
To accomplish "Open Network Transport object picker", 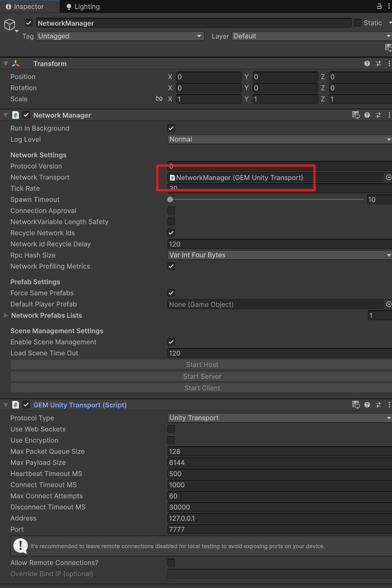I will point(388,177).
